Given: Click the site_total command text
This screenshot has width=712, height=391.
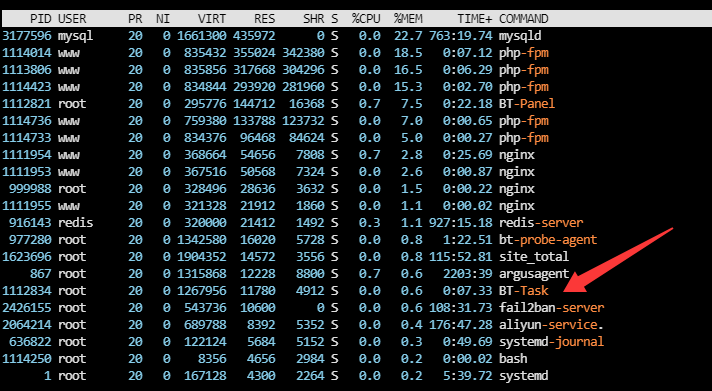Looking at the screenshot, I should tap(534, 257).
